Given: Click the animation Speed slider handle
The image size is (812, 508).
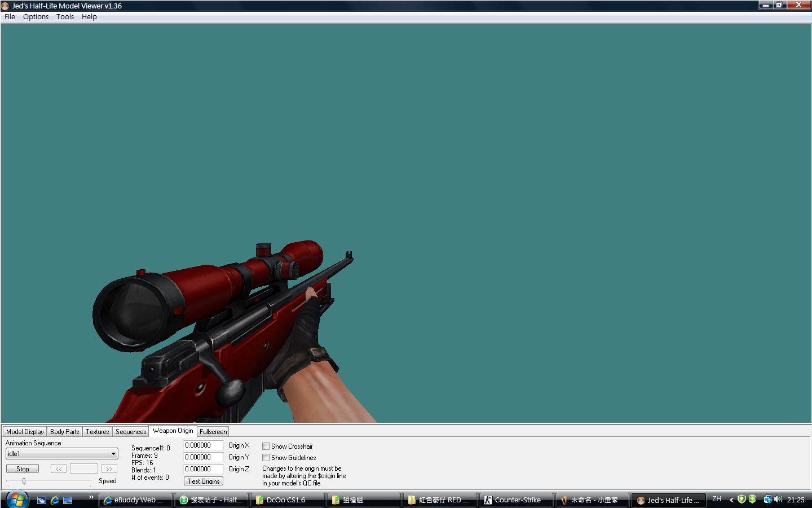Looking at the screenshot, I should 24,481.
